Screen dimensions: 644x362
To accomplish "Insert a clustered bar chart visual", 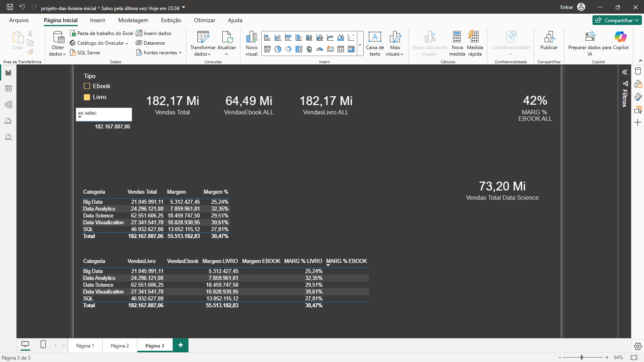I will click(x=288, y=38).
